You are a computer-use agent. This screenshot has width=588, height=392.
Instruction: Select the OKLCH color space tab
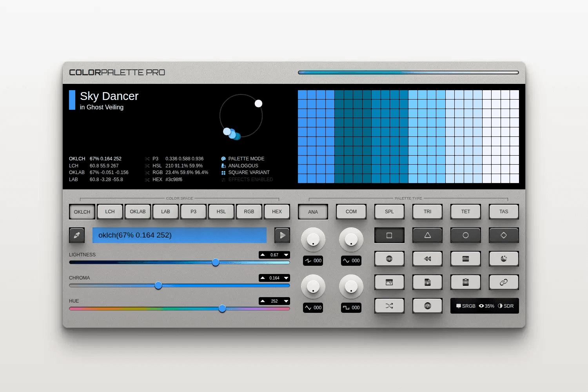click(82, 212)
